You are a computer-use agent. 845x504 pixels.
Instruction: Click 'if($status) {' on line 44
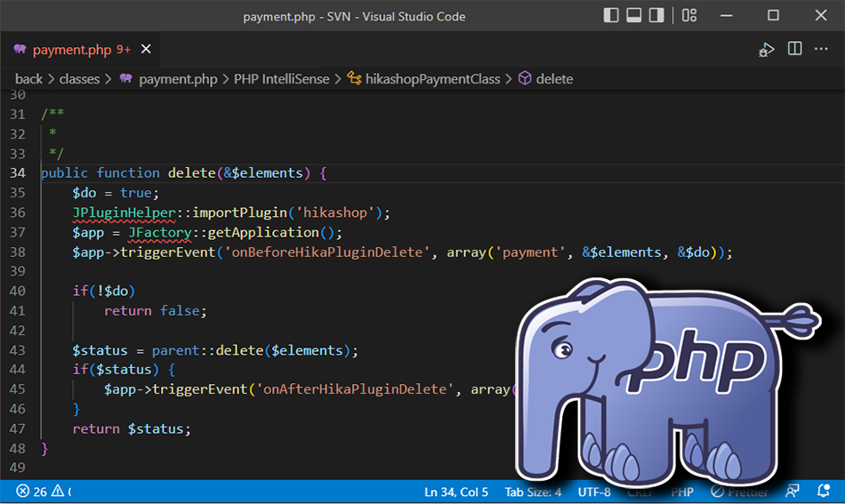coord(124,370)
